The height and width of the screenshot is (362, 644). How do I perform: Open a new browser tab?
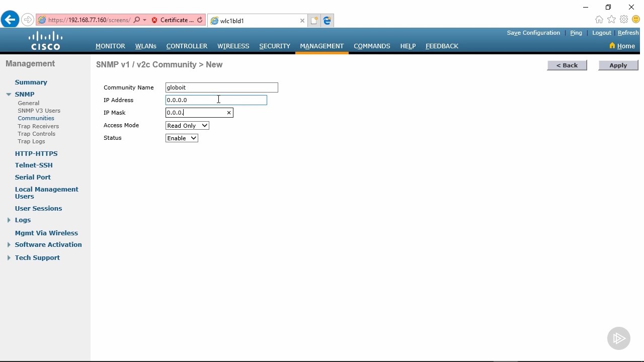point(314,21)
